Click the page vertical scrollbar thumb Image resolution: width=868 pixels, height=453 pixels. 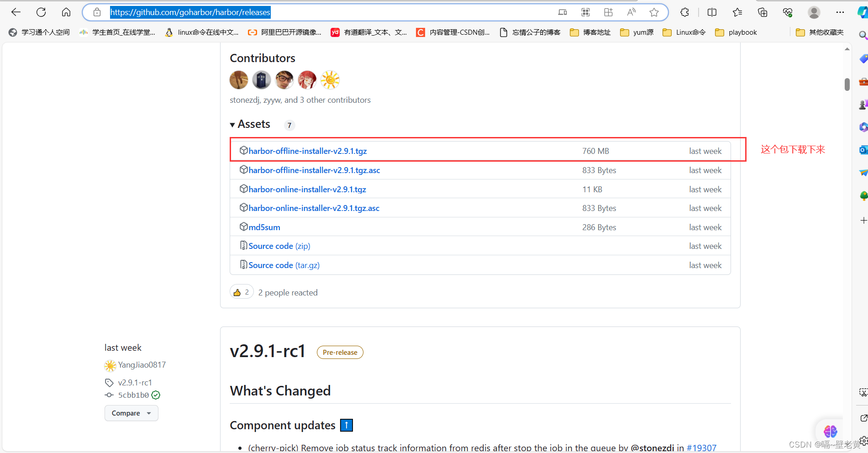point(847,84)
